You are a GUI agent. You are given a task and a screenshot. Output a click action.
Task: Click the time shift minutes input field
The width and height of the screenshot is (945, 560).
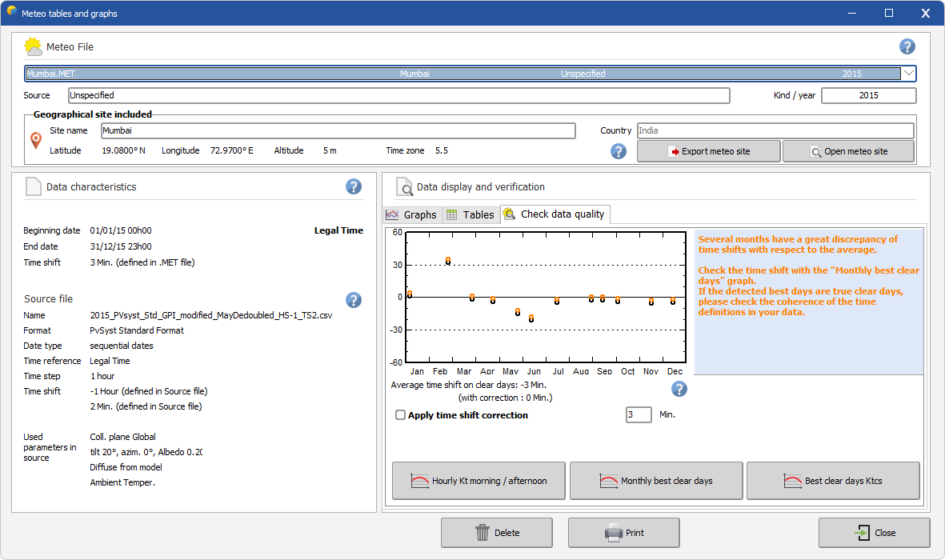tap(638, 414)
